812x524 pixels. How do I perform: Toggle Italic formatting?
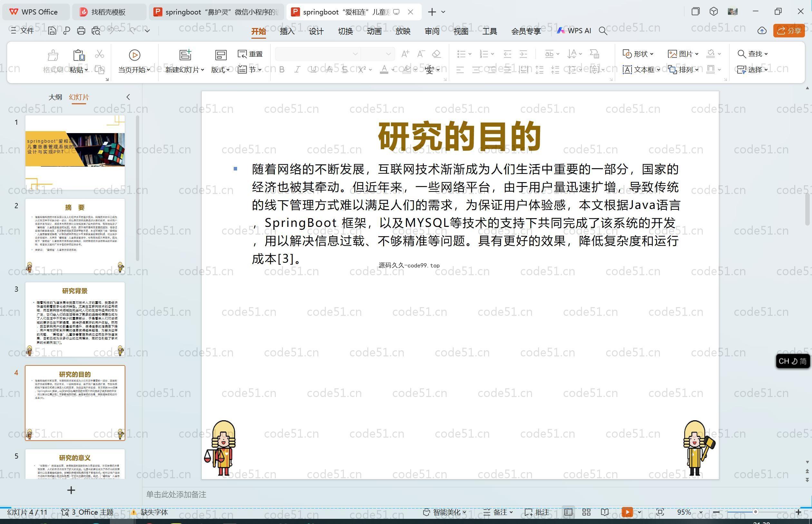pyautogui.click(x=297, y=69)
